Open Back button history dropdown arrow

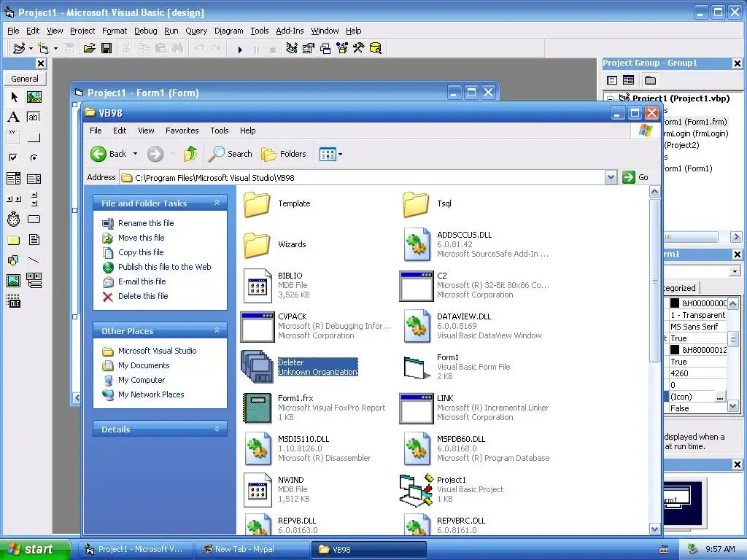click(x=135, y=154)
